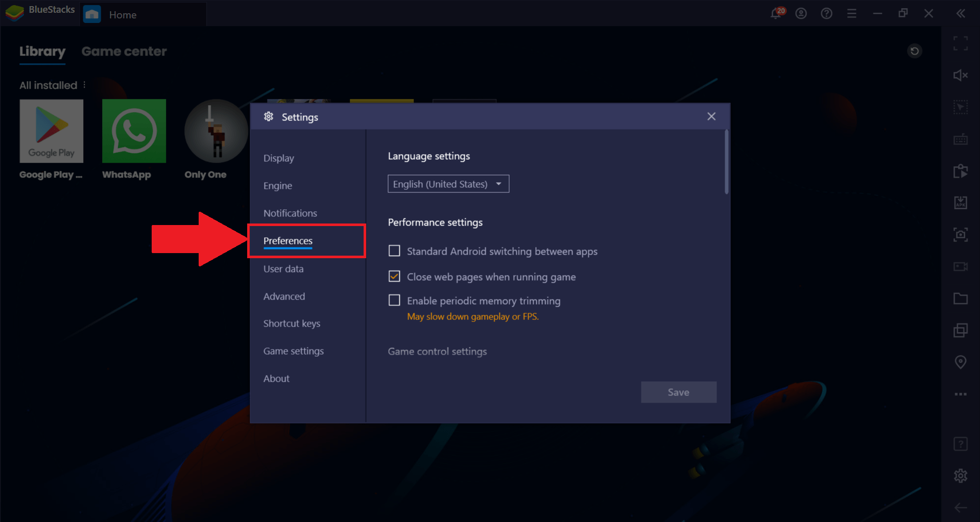Open Shortcut keys settings section

click(x=292, y=324)
